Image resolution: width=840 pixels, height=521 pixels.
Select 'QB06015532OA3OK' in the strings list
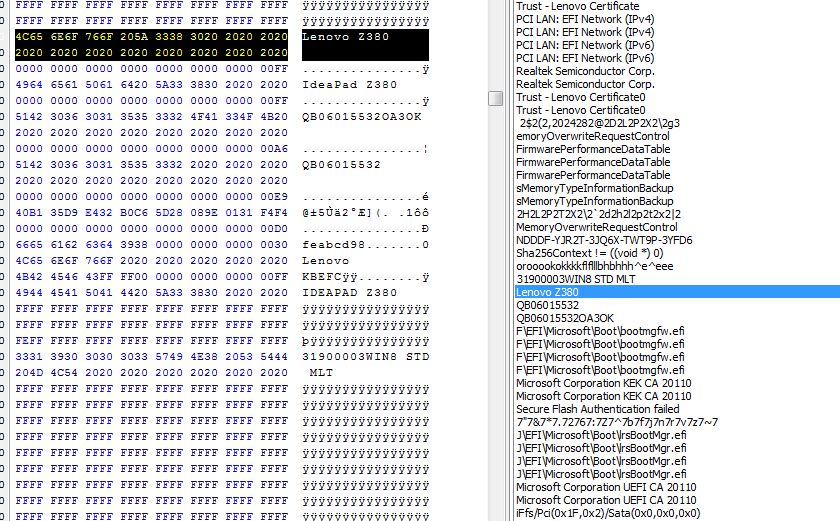pos(565,318)
